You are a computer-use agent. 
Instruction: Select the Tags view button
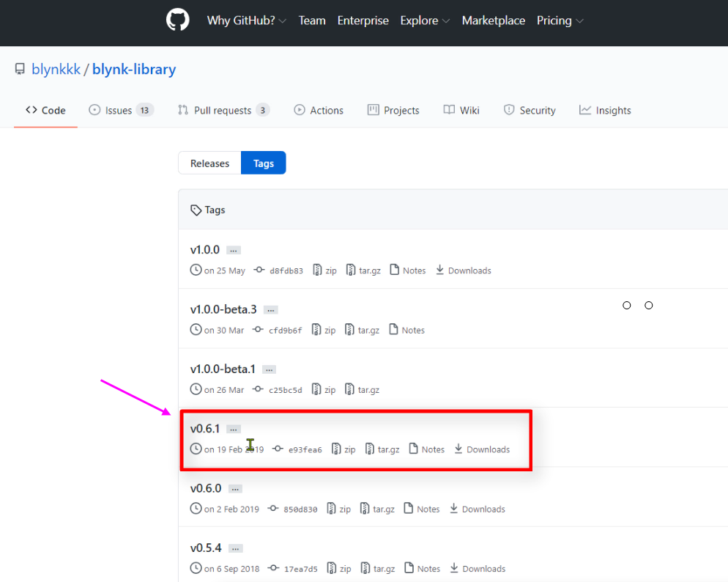pos(263,163)
